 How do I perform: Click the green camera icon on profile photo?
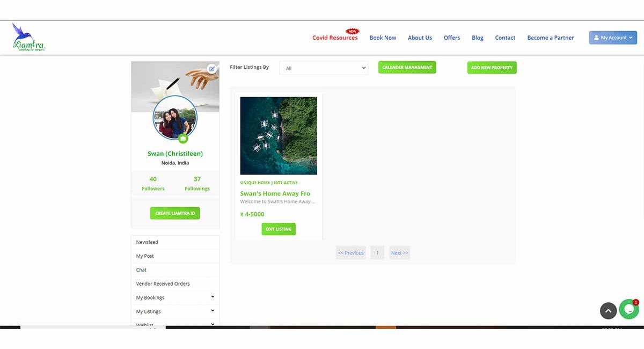(x=183, y=139)
